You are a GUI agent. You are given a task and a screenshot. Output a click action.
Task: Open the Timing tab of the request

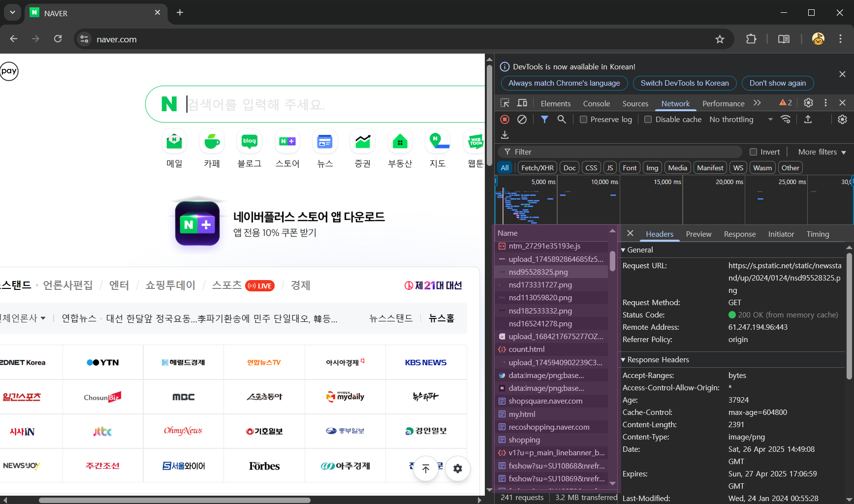(818, 234)
